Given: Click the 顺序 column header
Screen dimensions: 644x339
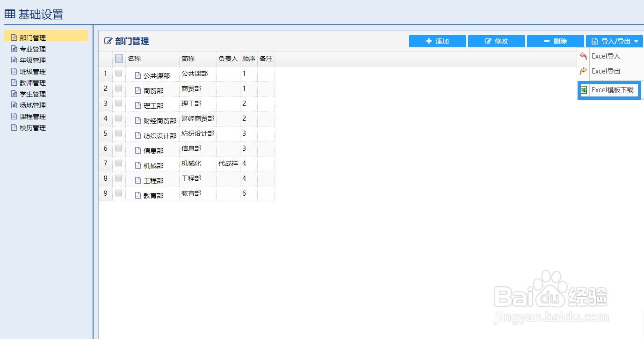Looking at the screenshot, I should [249, 59].
